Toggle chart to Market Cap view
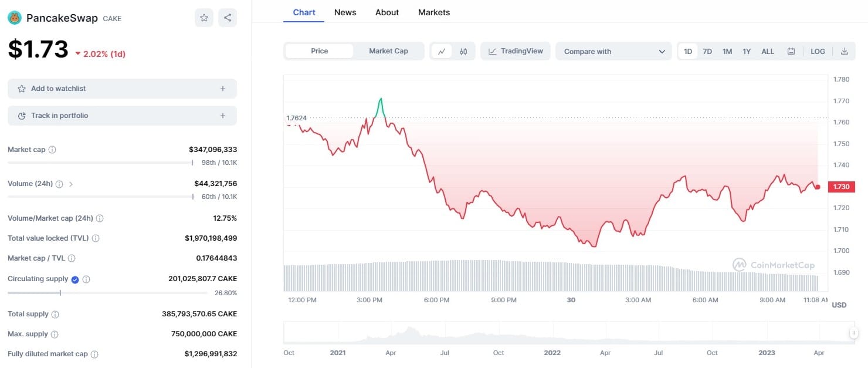The image size is (868, 368). pyautogui.click(x=388, y=51)
